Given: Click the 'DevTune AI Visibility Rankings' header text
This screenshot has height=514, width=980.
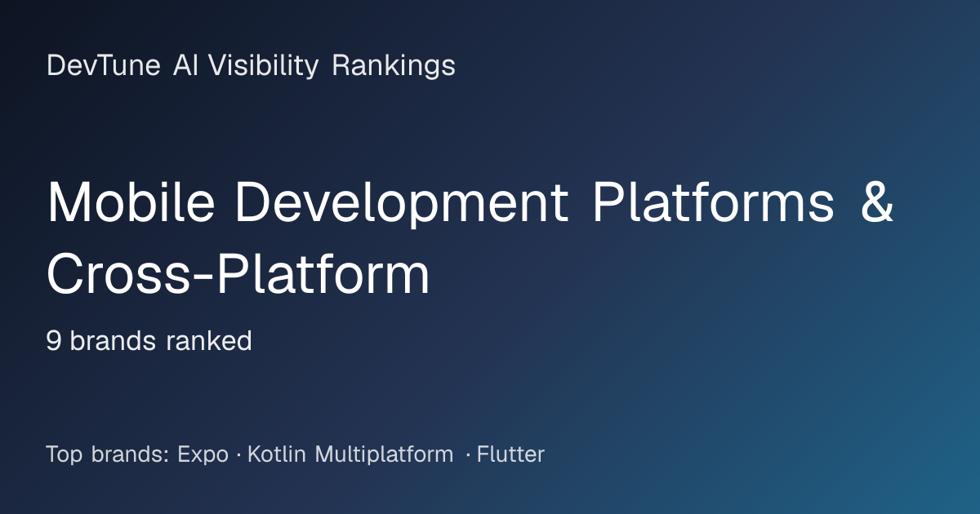Looking at the screenshot, I should pyautogui.click(x=251, y=66).
